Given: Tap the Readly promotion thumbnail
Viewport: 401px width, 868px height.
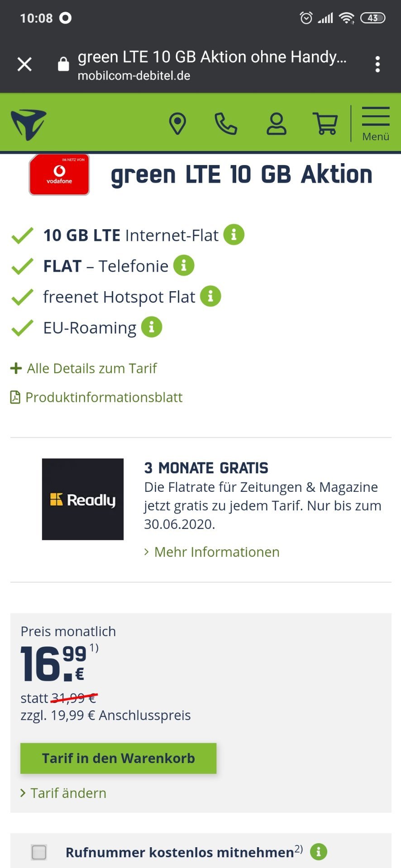Looking at the screenshot, I should pyautogui.click(x=83, y=499).
